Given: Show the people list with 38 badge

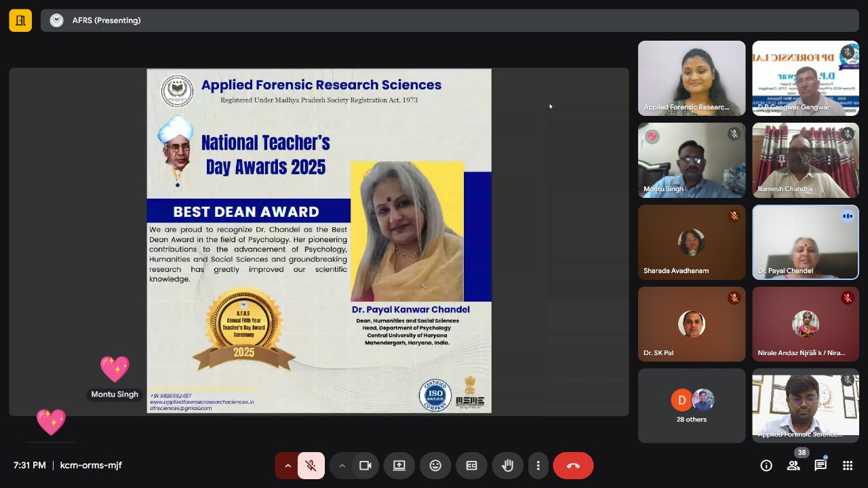Looking at the screenshot, I should coord(793,466).
